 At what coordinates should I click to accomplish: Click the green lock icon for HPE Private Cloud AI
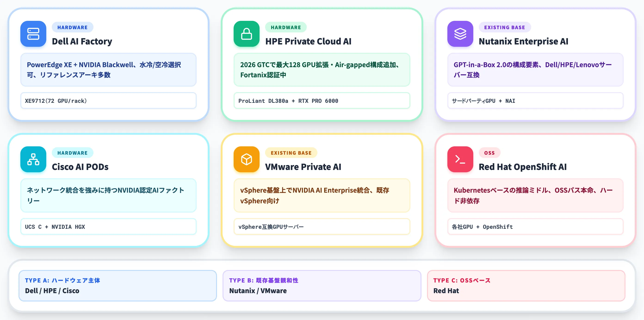247,34
